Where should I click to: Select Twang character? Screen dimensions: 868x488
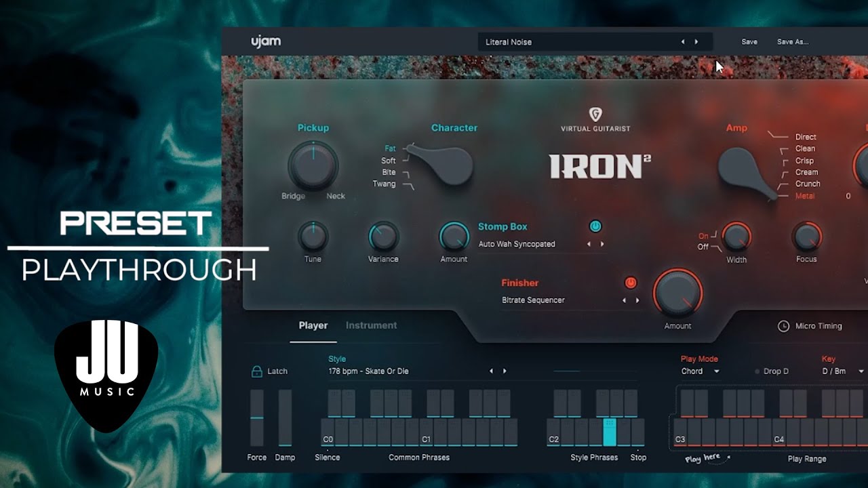point(384,184)
